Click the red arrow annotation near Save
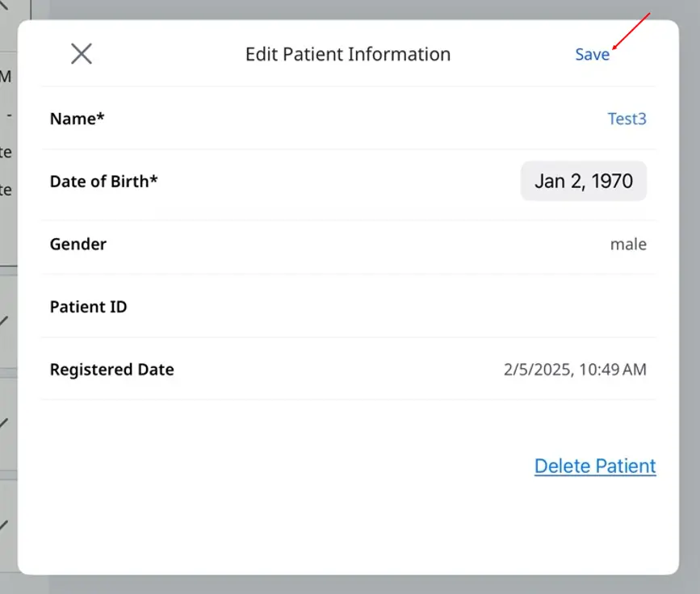The width and height of the screenshot is (700, 594). pyautogui.click(x=631, y=31)
